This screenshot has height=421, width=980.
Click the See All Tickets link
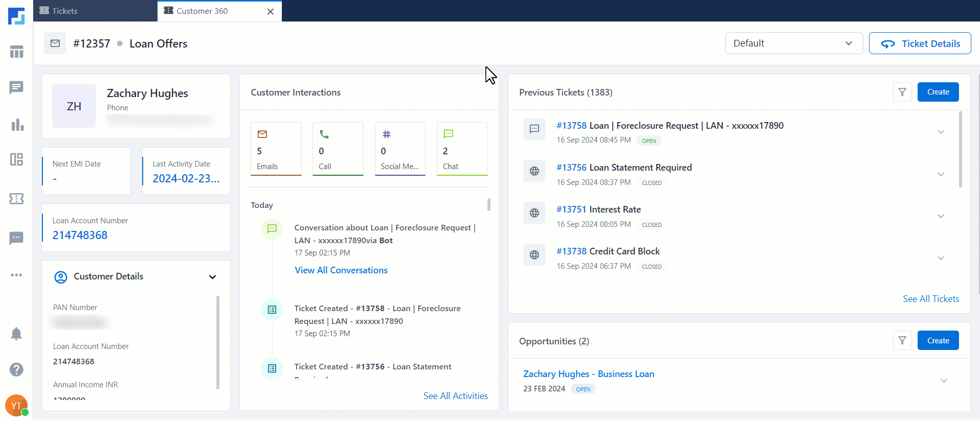click(930, 299)
